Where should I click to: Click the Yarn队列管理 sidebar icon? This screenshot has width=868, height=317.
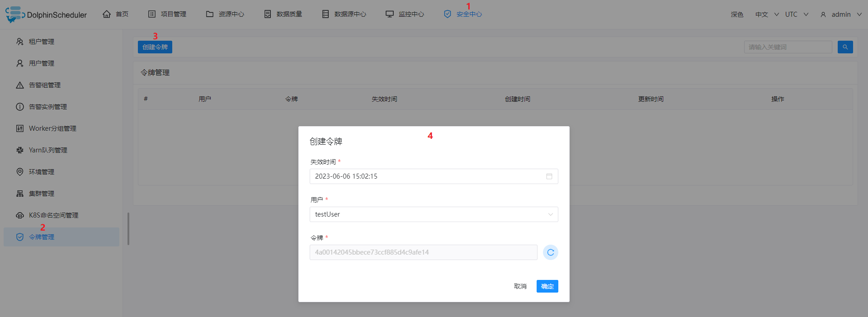click(x=20, y=150)
